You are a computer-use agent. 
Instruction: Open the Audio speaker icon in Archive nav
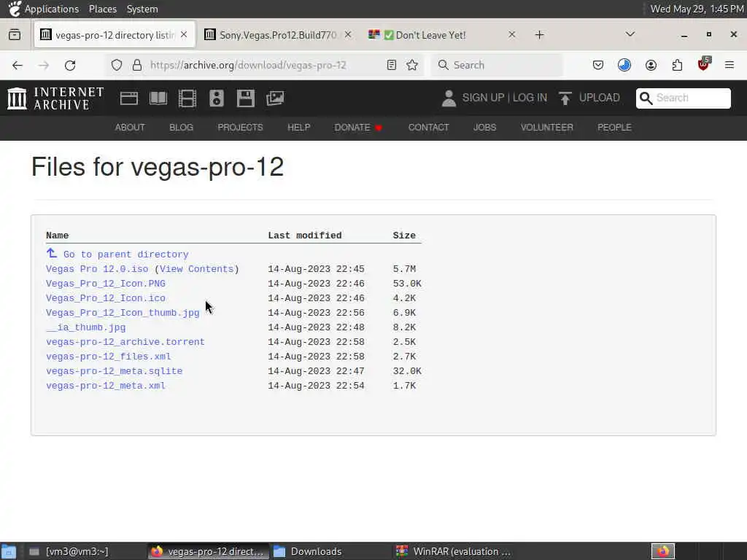coord(217,98)
